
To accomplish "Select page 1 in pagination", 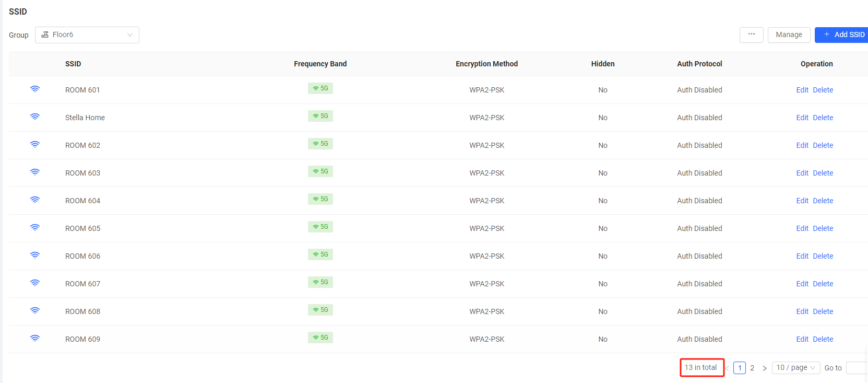I will [x=739, y=368].
